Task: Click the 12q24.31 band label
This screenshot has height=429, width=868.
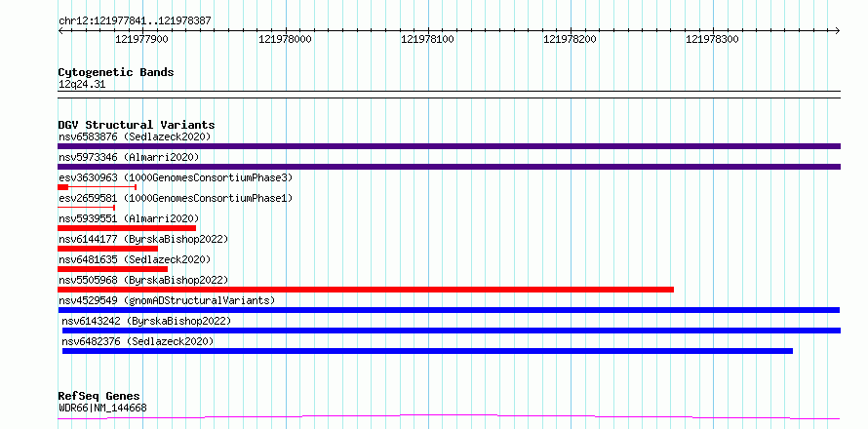Action: click(82, 85)
